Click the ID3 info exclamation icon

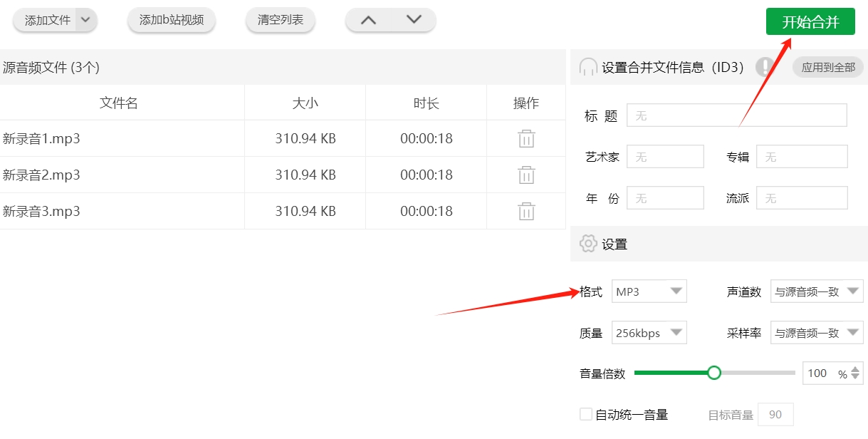click(765, 67)
